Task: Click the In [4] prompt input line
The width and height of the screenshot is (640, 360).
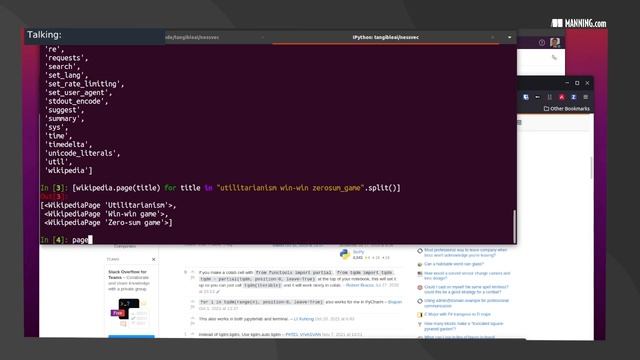Action: click(x=278, y=240)
